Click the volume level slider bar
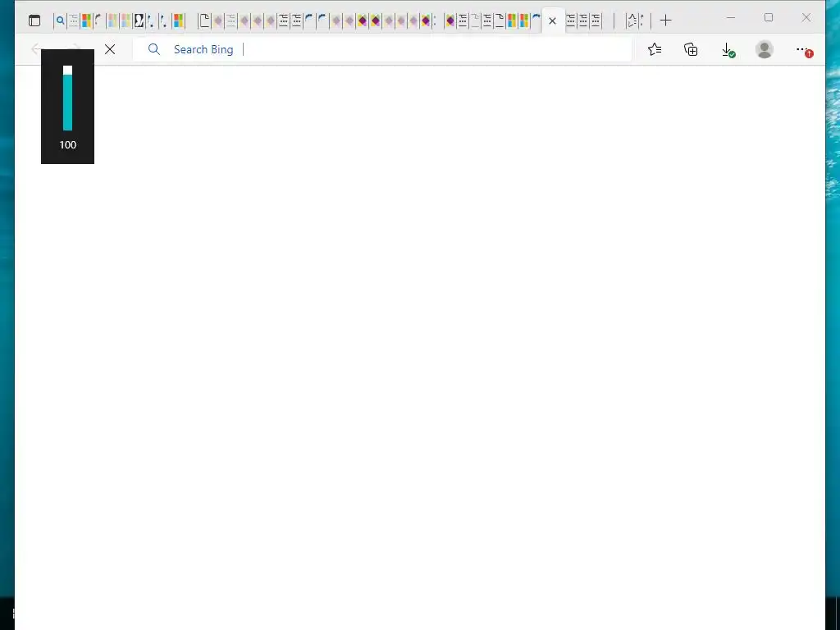The image size is (840, 630). [x=67, y=98]
